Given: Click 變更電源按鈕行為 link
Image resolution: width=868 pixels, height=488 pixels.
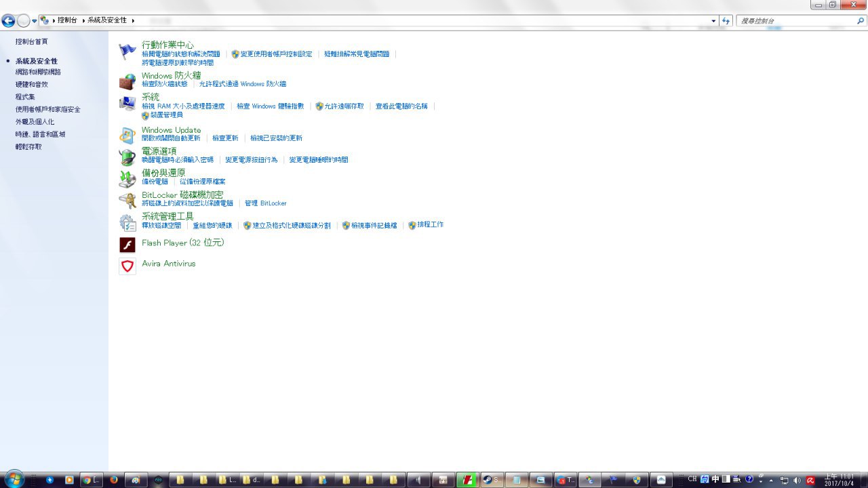Looking at the screenshot, I should 252,160.
